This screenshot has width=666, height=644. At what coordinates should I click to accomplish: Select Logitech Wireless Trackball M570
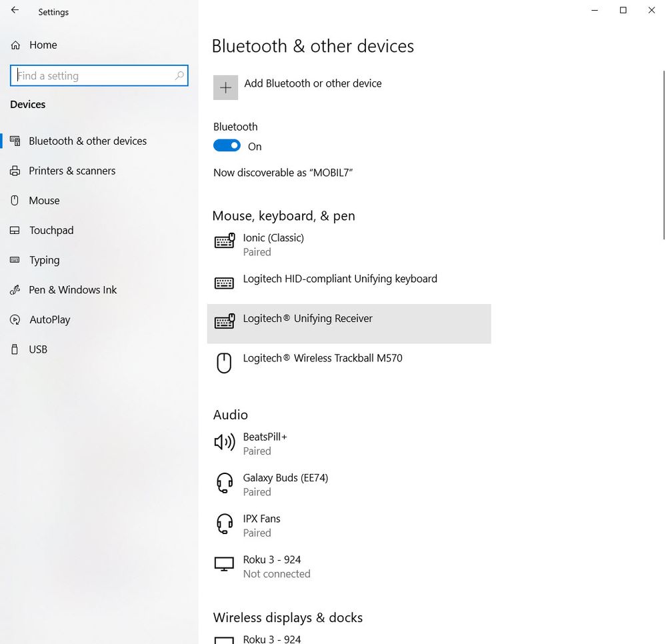pos(349,363)
